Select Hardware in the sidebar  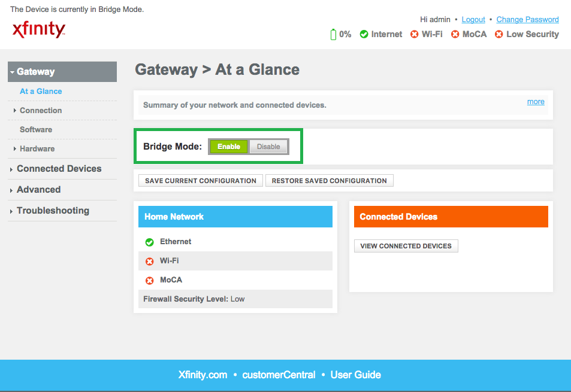(37, 149)
